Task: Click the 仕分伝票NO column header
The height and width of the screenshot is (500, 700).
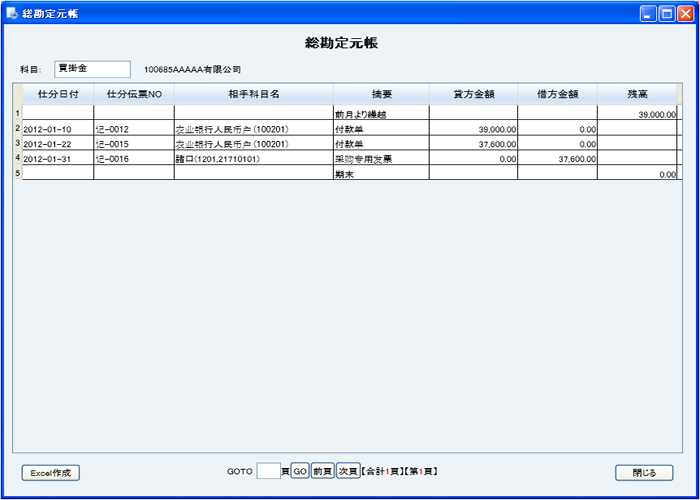Action: [134, 94]
